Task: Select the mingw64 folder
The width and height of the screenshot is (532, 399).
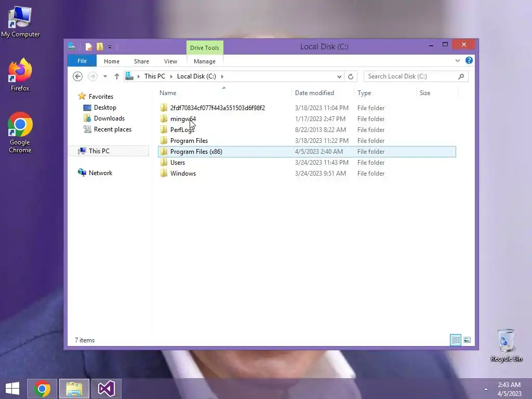Action: (307, 119)
